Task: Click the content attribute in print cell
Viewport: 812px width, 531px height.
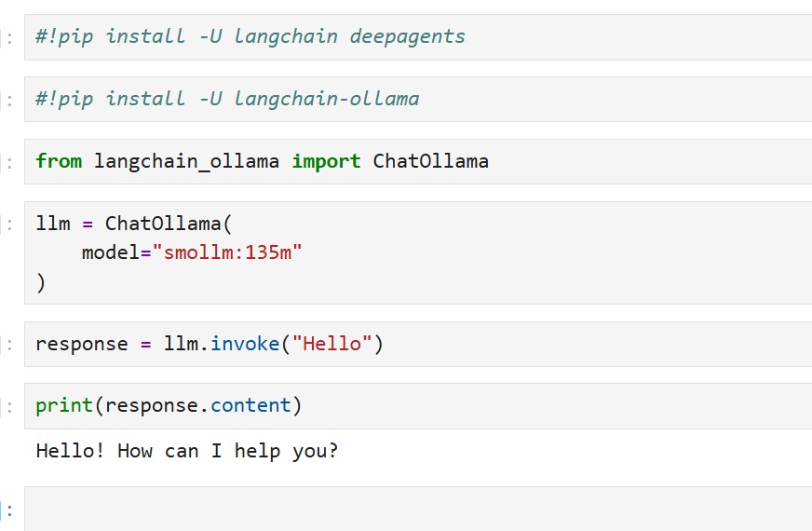Action: pyautogui.click(x=250, y=405)
